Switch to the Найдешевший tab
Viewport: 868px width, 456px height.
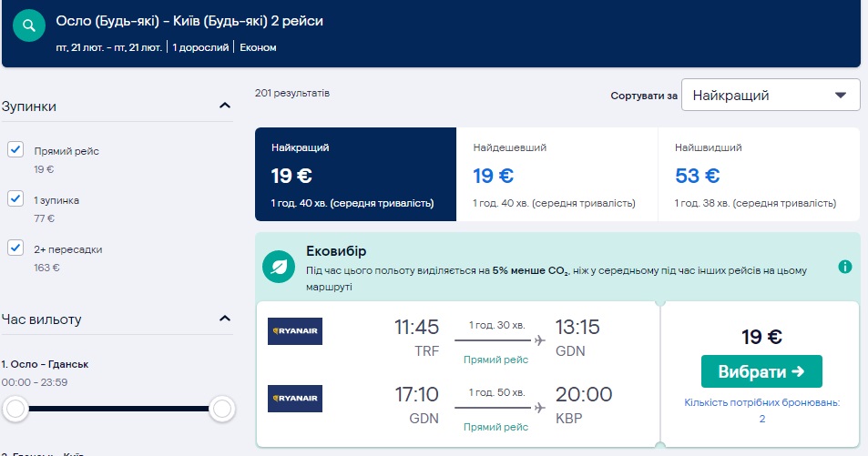pos(557,174)
